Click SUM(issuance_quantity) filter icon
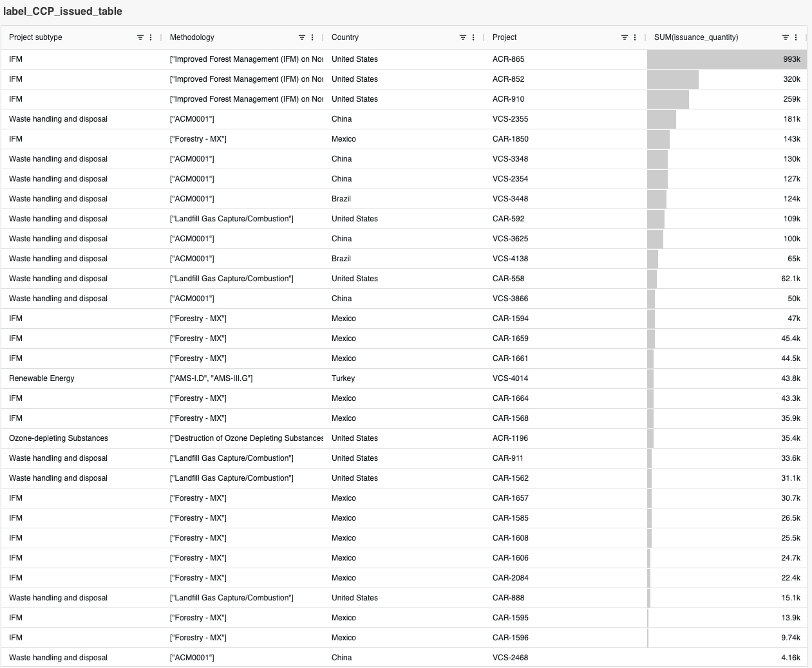The width and height of the screenshot is (812, 668). 786,37
